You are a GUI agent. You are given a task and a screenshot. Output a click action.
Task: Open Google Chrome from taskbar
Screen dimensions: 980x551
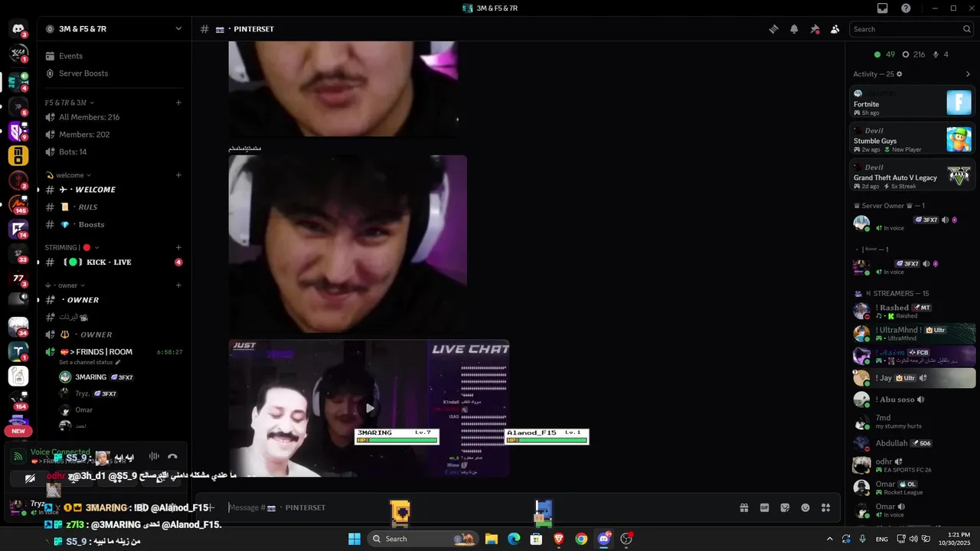(x=581, y=539)
